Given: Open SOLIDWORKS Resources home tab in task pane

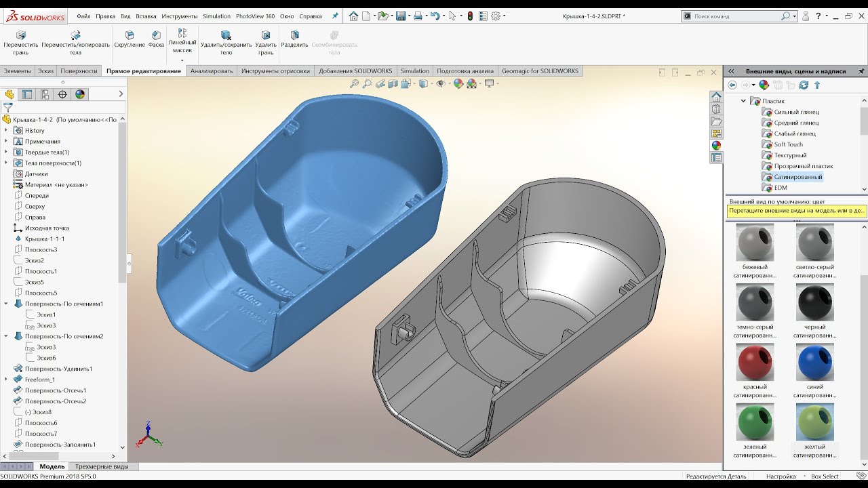Looking at the screenshot, I should (x=716, y=97).
